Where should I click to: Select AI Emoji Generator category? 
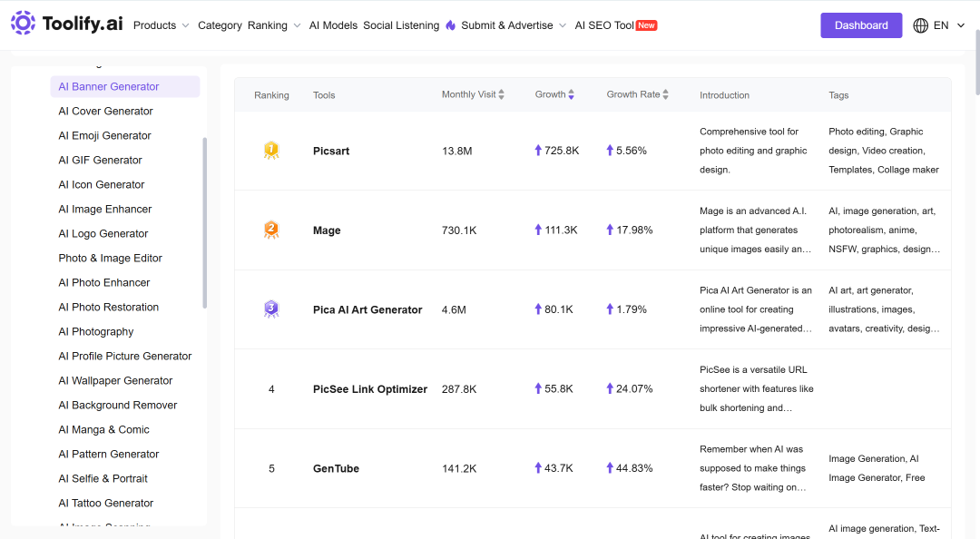point(105,136)
